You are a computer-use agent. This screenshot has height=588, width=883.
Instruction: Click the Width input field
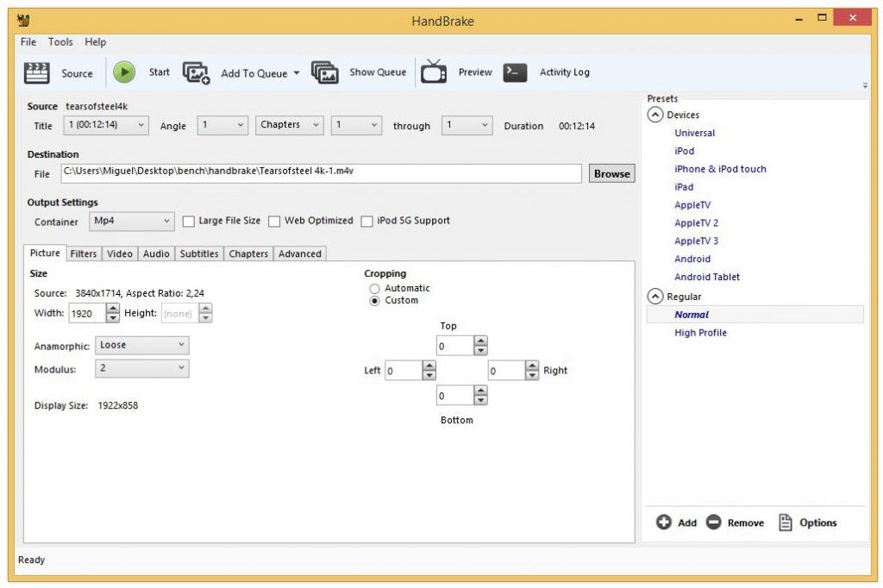[87, 314]
